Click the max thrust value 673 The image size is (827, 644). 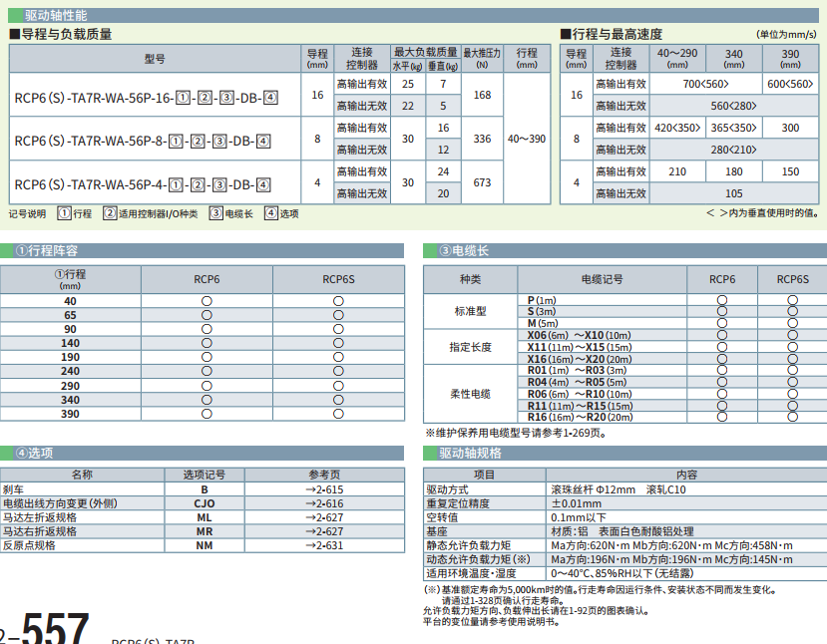click(482, 182)
